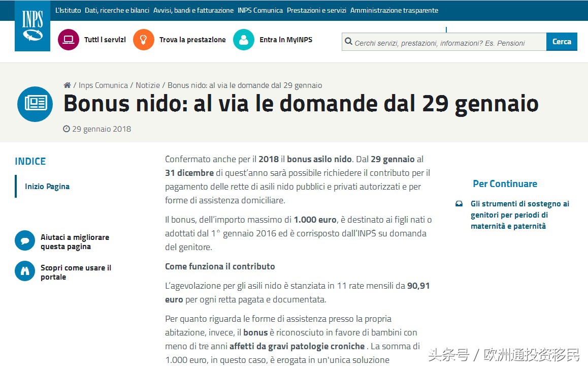Click the INPS logo

coord(32,25)
